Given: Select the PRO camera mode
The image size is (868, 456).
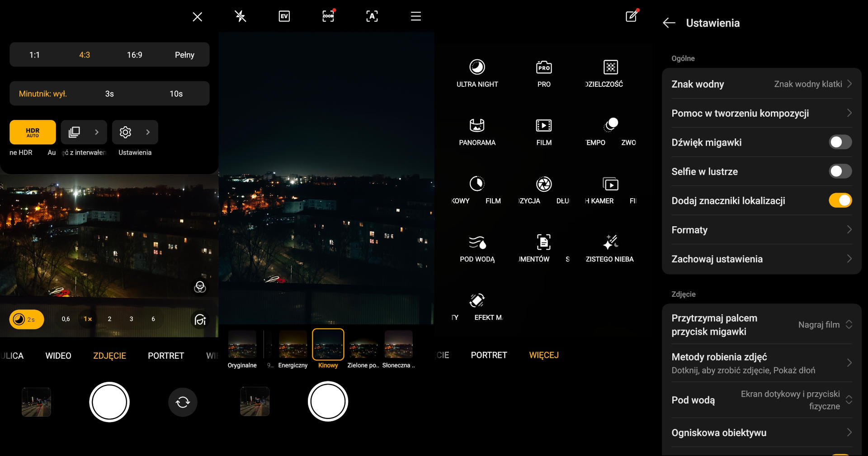Looking at the screenshot, I should pyautogui.click(x=543, y=73).
